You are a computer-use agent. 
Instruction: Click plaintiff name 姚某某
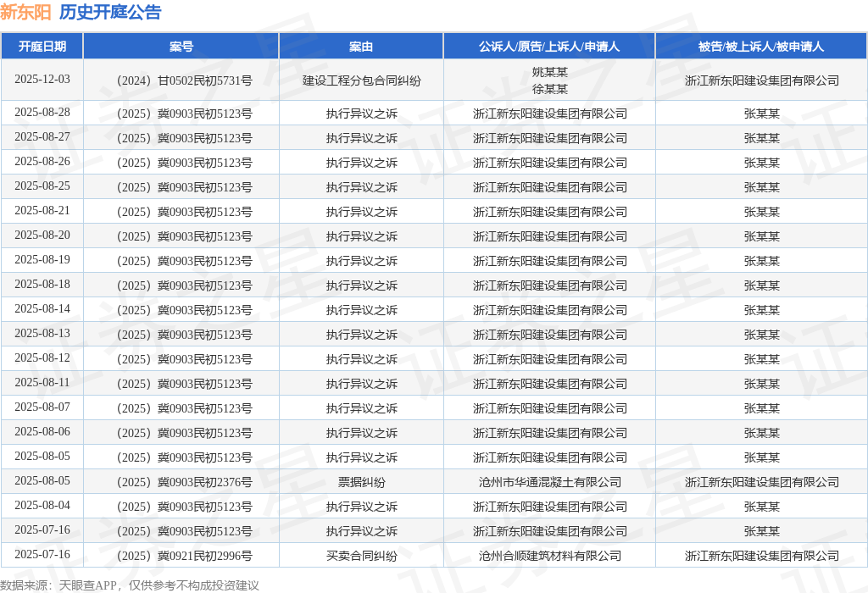(549, 72)
